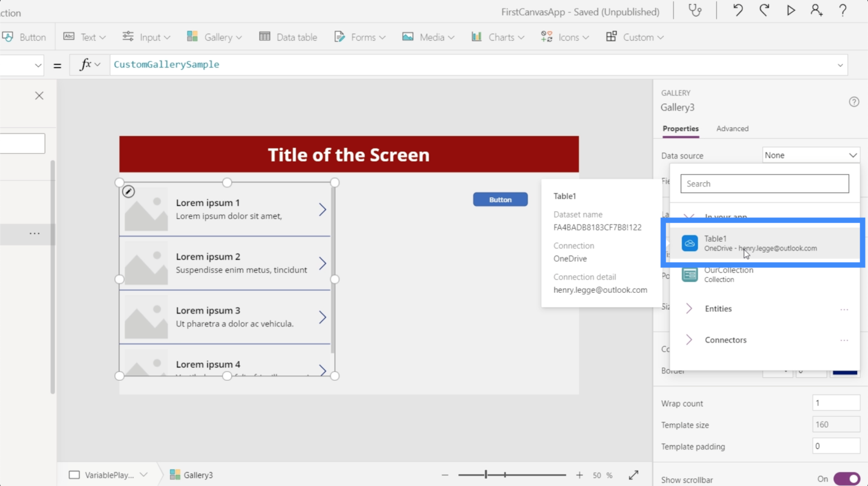This screenshot has height=486, width=868.
Task: Open the Input insert menu
Action: pyautogui.click(x=146, y=37)
